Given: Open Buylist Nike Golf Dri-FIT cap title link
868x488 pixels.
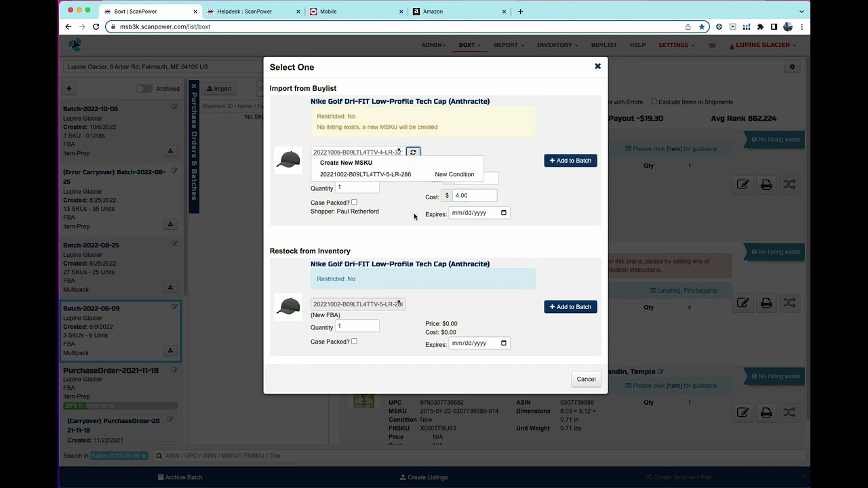Looking at the screenshot, I should [400, 101].
